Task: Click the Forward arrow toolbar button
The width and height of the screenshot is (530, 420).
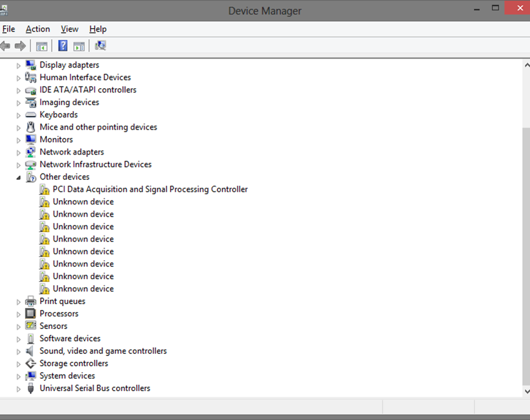Action: point(20,46)
